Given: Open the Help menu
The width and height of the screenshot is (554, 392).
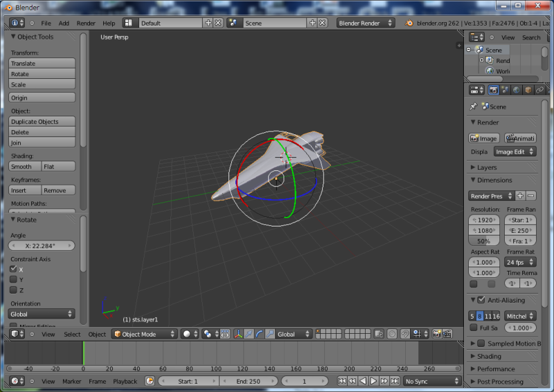Looking at the screenshot, I should click(x=109, y=23).
